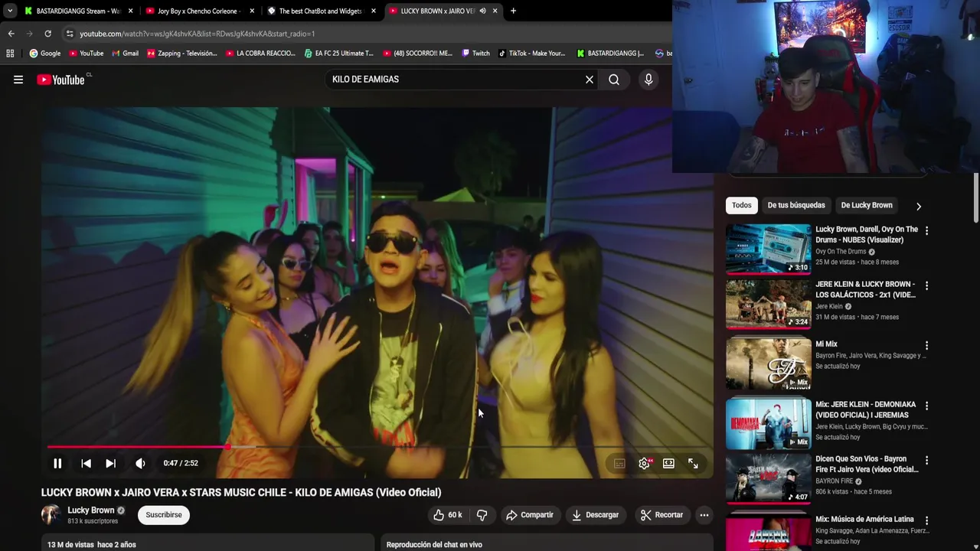The image size is (980, 551).
Task: Go back in browser history
Action: pos(11,34)
